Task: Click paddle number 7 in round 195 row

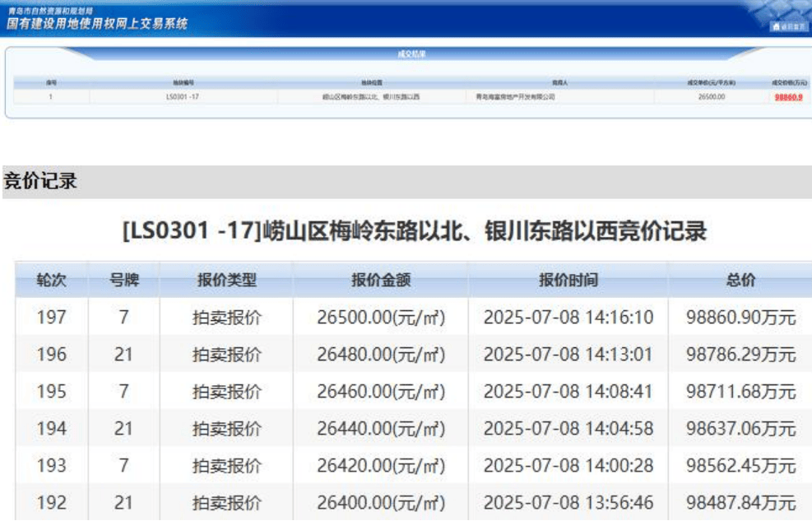Action: coord(123,392)
